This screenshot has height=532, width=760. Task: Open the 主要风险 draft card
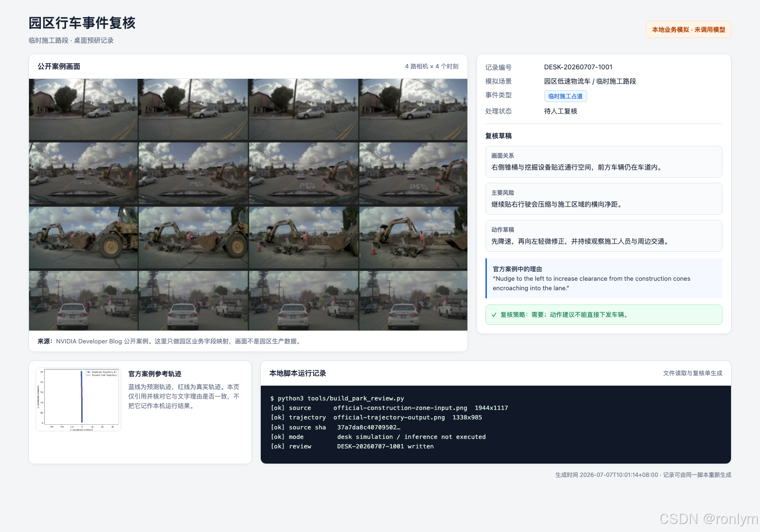click(x=604, y=199)
